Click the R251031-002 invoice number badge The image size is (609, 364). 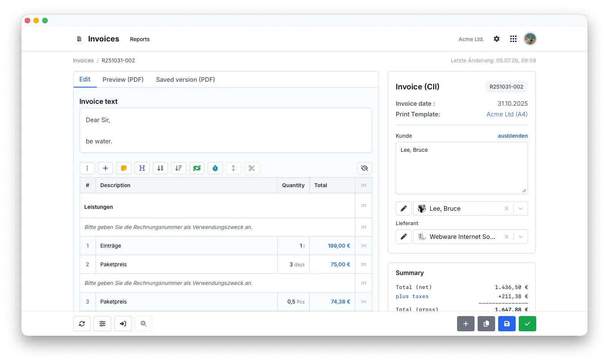[507, 87]
